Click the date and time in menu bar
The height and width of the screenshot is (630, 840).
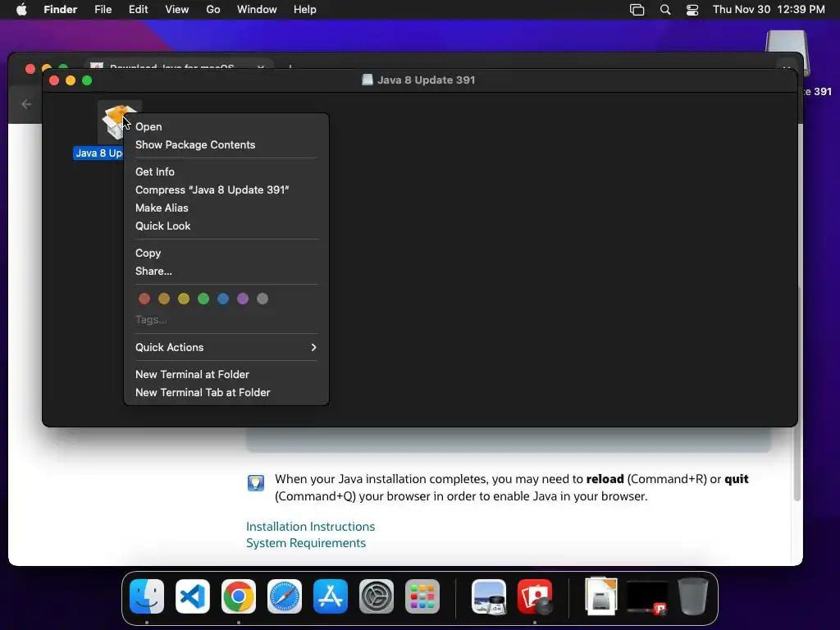point(769,10)
